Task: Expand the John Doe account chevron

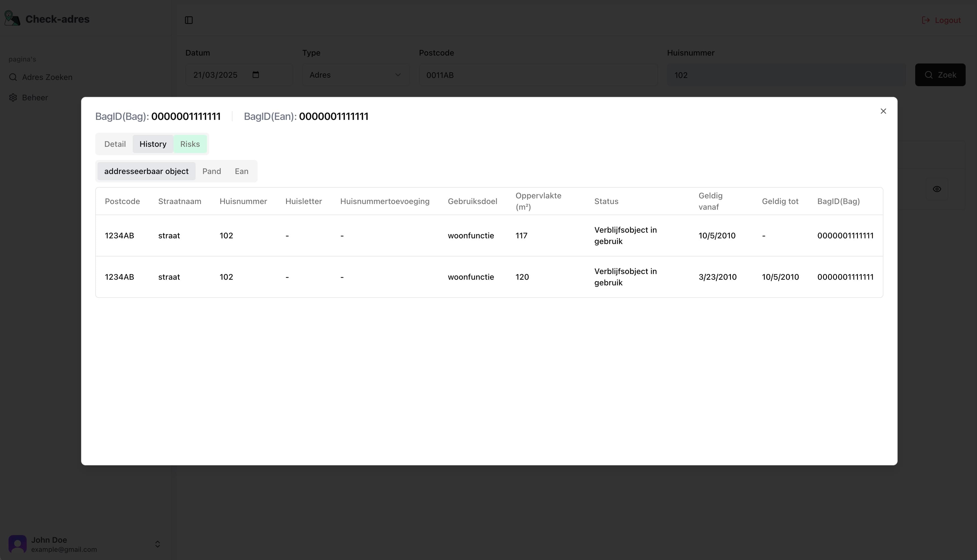Action: coord(157,544)
